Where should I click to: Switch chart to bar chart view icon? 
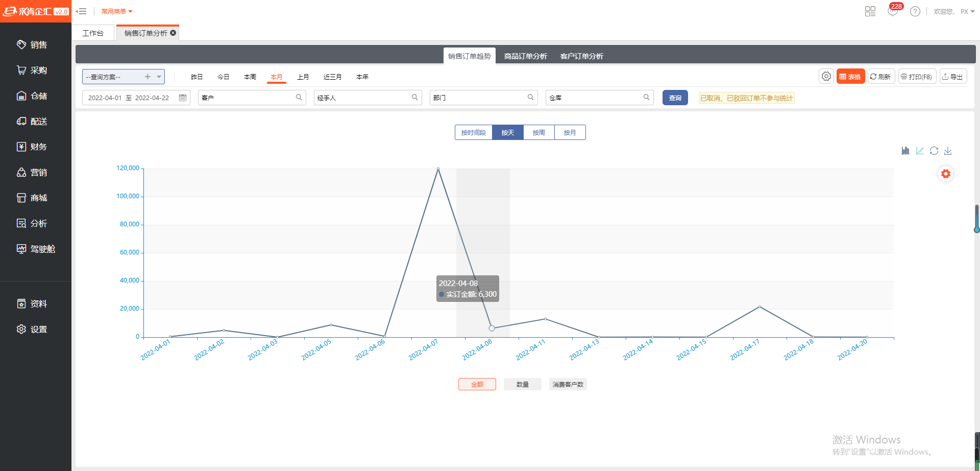[x=905, y=151]
